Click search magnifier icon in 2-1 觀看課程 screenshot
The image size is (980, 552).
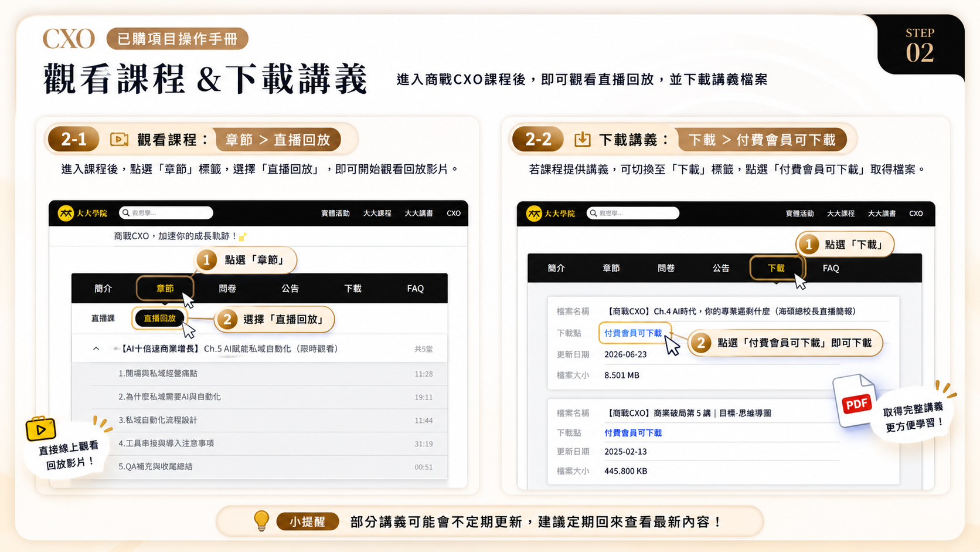[x=126, y=213]
